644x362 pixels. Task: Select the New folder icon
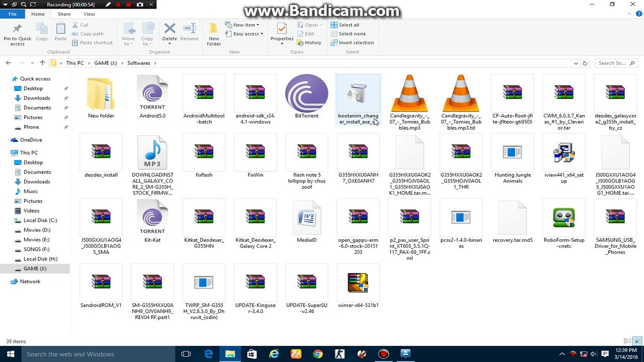[101, 94]
